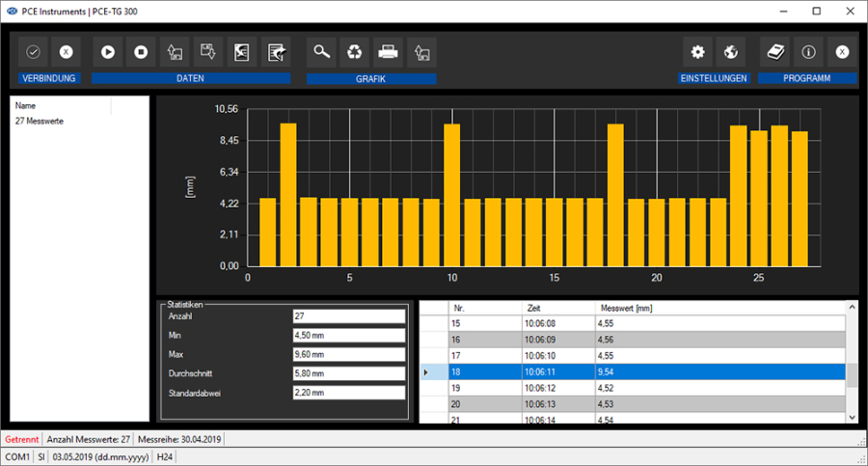The height and width of the screenshot is (466, 868).
Task: Export data using the Excel sheet icon
Action: [x=241, y=52]
